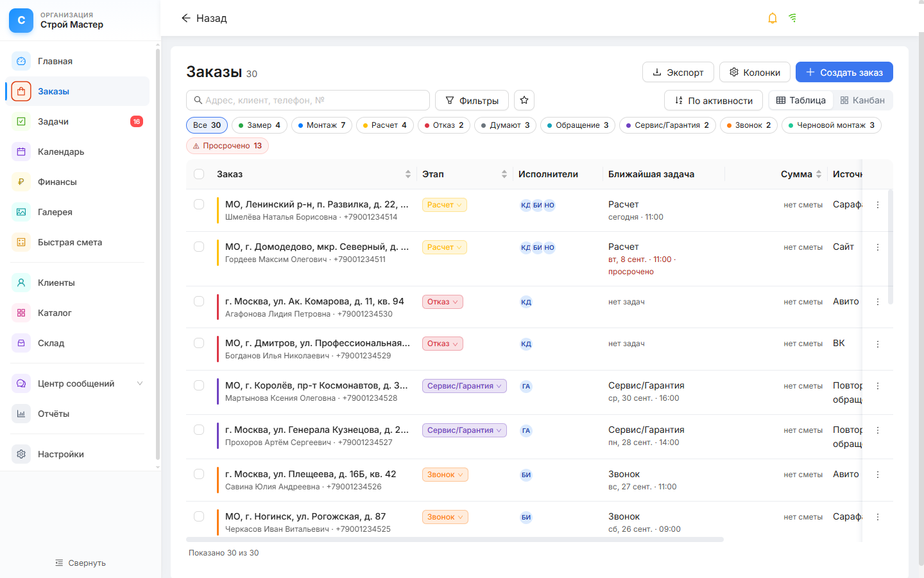The height and width of the screenshot is (578, 924).
Task: Open row menu for Мартынова Ксения Олеговна
Action: 878,386
